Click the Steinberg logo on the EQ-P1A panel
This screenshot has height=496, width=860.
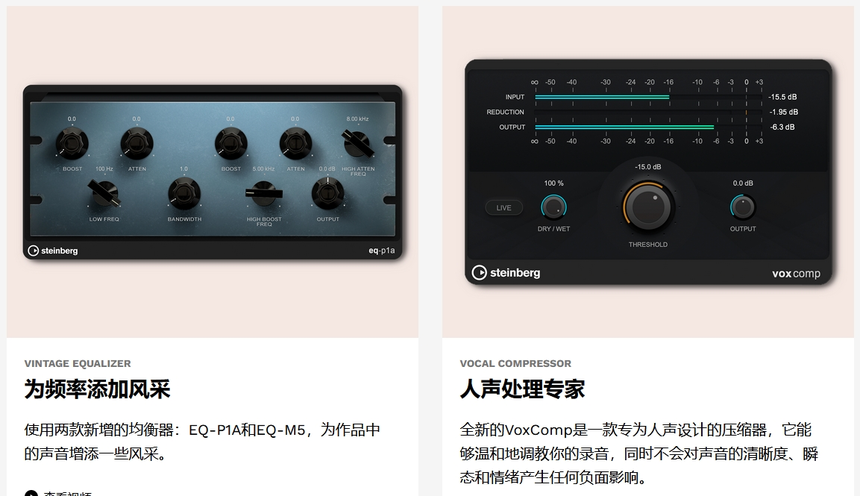pos(53,251)
